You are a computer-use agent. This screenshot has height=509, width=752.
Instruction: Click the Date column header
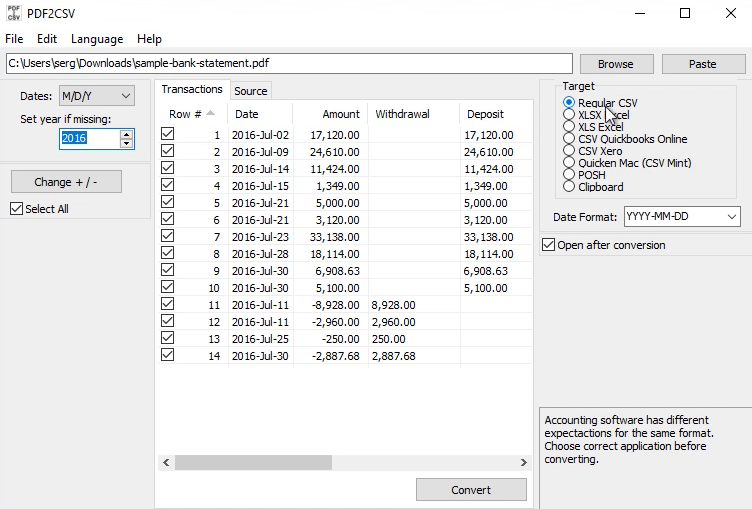[x=260, y=114]
